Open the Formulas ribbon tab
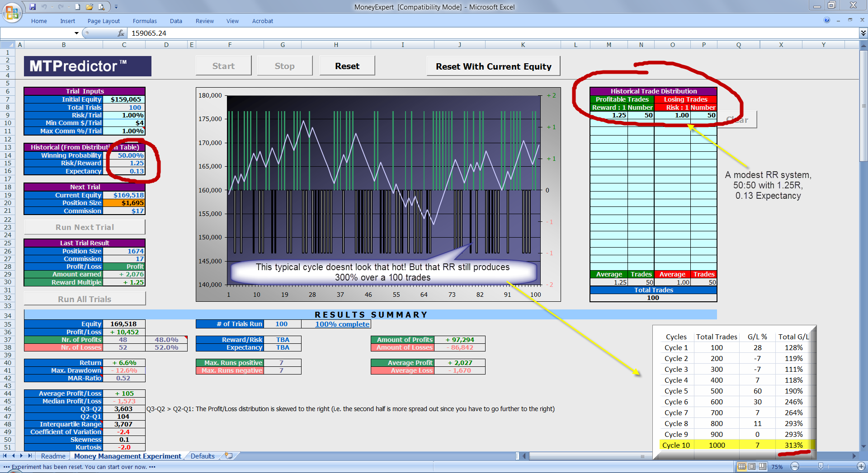The width and height of the screenshot is (868, 473). tap(145, 21)
